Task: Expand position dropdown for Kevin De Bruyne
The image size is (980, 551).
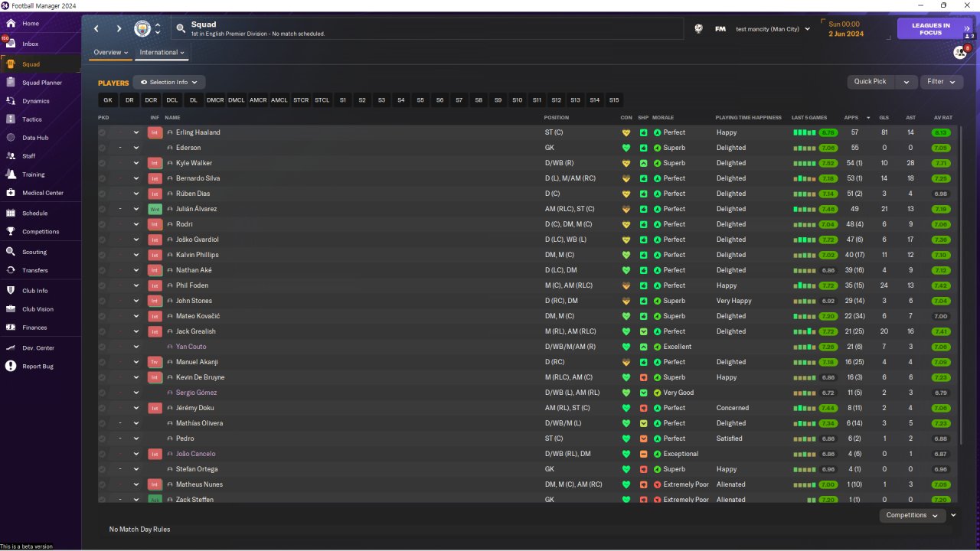Action: click(x=136, y=377)
